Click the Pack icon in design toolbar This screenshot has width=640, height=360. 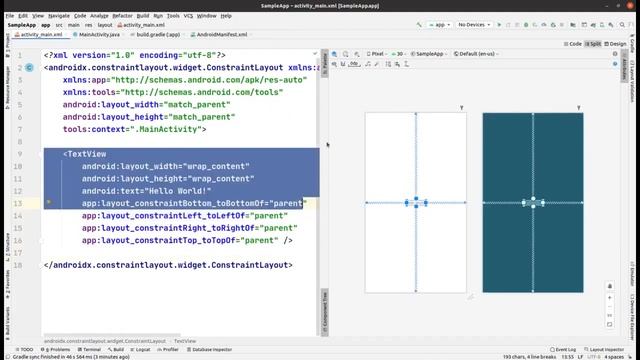[x=388, y=64]
